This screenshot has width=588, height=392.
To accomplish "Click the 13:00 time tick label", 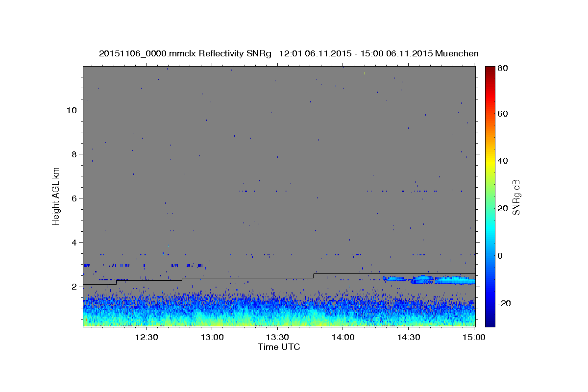I will 212,337.
